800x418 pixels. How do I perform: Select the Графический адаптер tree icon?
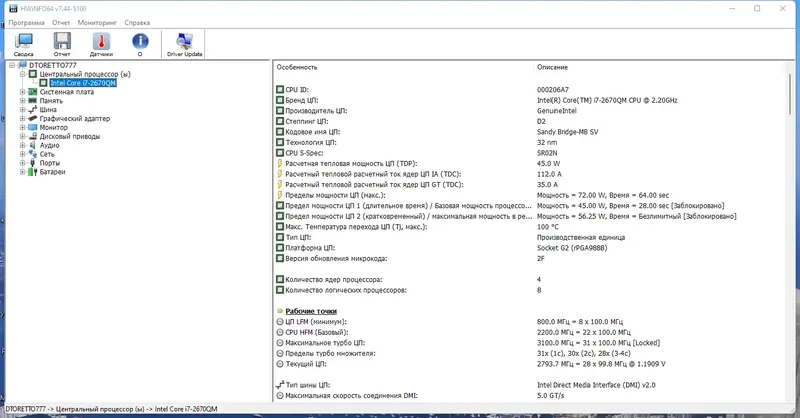[33, 118]
